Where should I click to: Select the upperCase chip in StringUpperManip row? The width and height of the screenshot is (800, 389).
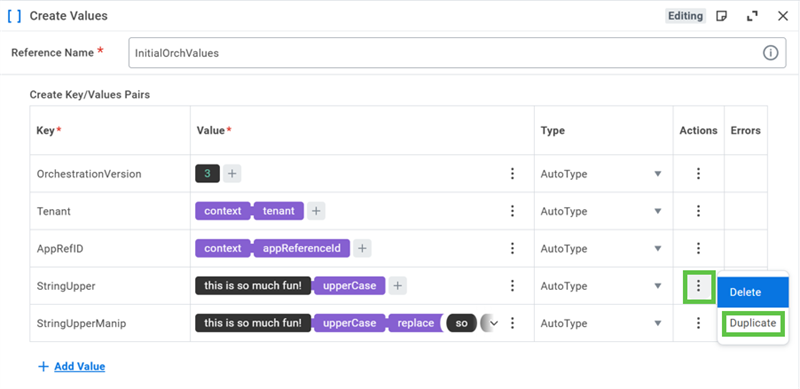pyautogui.click(x=349, y=323)
